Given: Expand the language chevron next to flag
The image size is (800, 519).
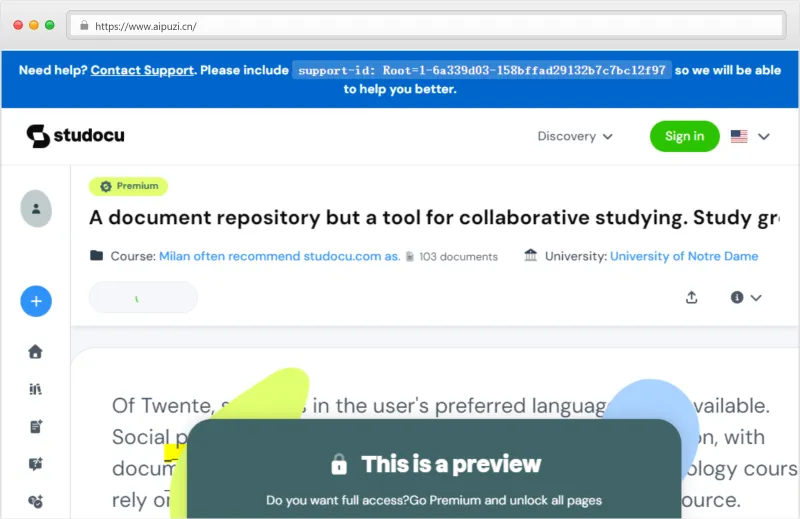Looking at the screenshot, I should 763,136.
